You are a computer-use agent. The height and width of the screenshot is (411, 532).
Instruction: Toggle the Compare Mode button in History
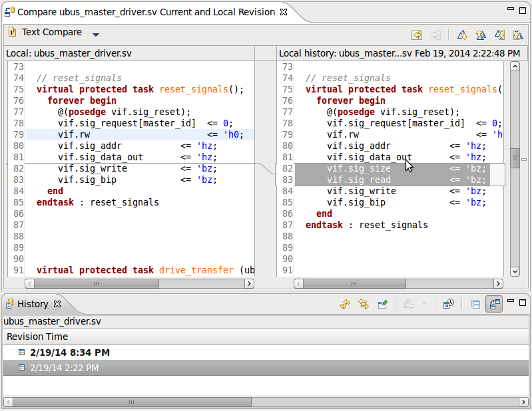point(493,305)
